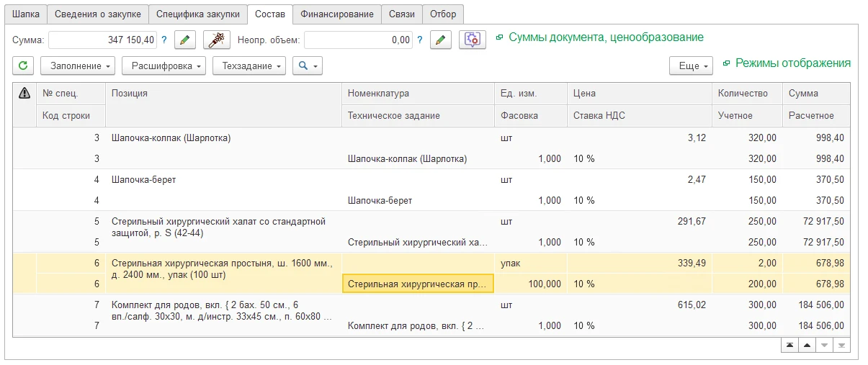Click the Сумма input field with 347 150,40

point(103,40)
